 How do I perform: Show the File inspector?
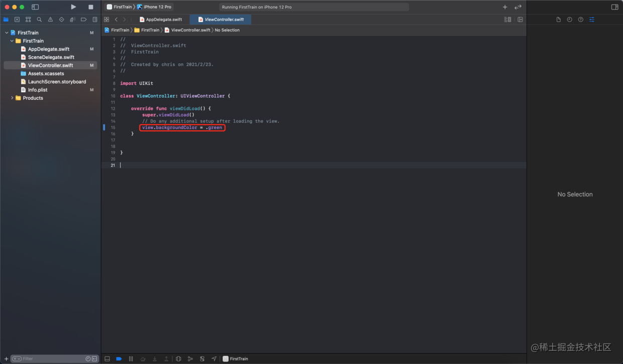tap(558, 20)
